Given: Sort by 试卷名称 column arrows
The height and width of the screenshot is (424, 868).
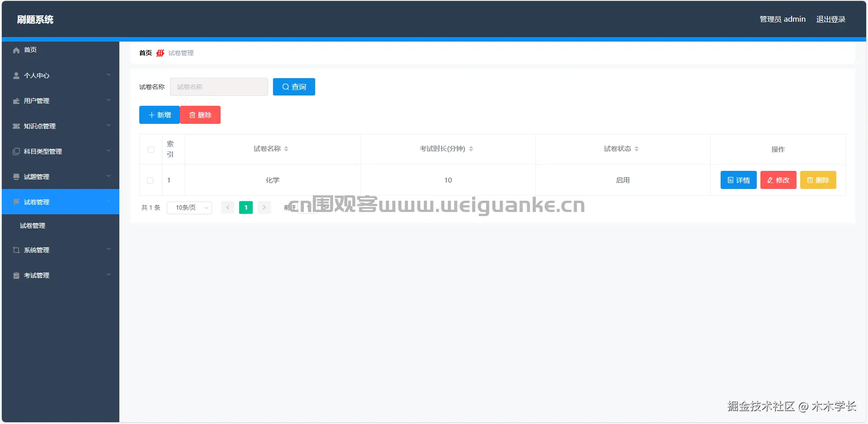Looking at the screenshot, I should pos(286,149).
